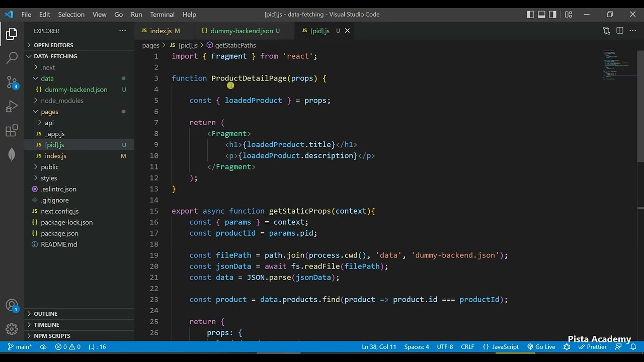The image size is (644, 362).
Task: Open the Search view in activity bar
Action: pyautogui.click(x=12, y=58)
